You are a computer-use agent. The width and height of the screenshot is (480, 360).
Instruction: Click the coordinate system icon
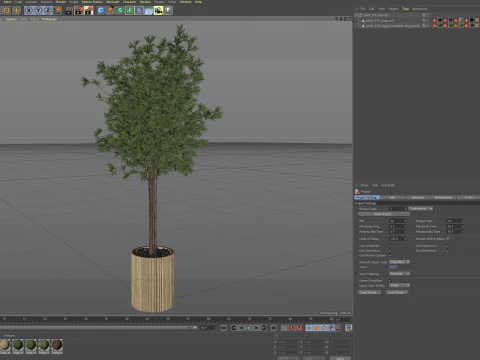[x=58, y=11]
